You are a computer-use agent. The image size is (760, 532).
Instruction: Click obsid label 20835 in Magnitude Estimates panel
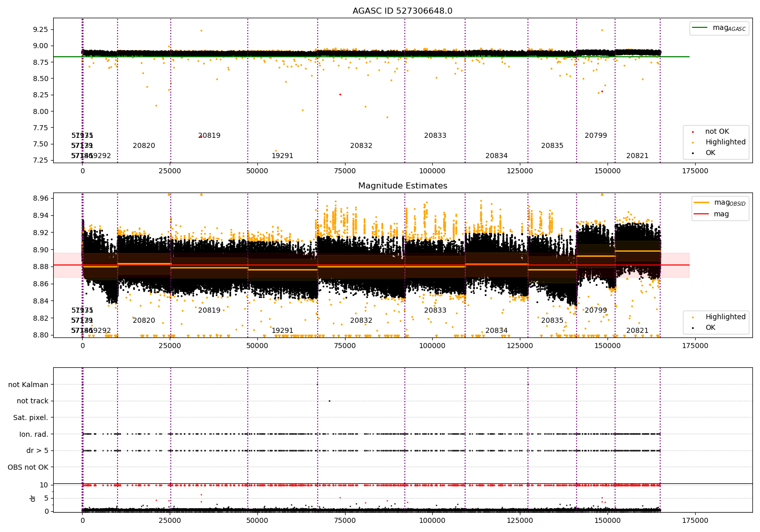point(552,321)
